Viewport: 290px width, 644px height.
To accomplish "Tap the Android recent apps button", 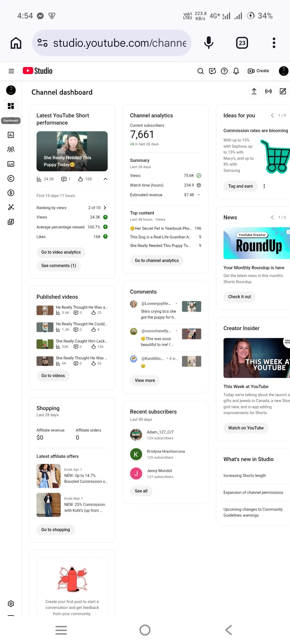I will click(x=61, y=630).
